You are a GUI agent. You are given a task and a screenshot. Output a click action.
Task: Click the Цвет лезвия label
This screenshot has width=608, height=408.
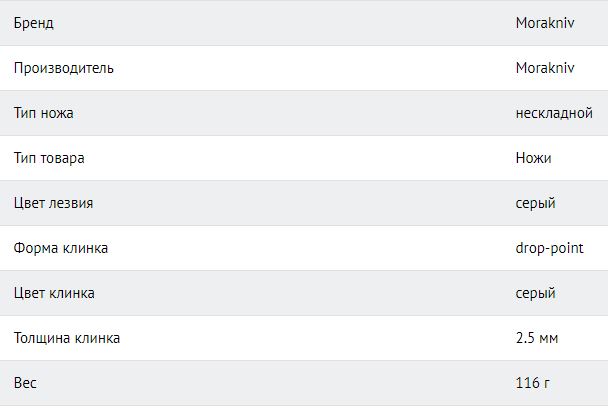pyautogui.click(x=54, y=203)
